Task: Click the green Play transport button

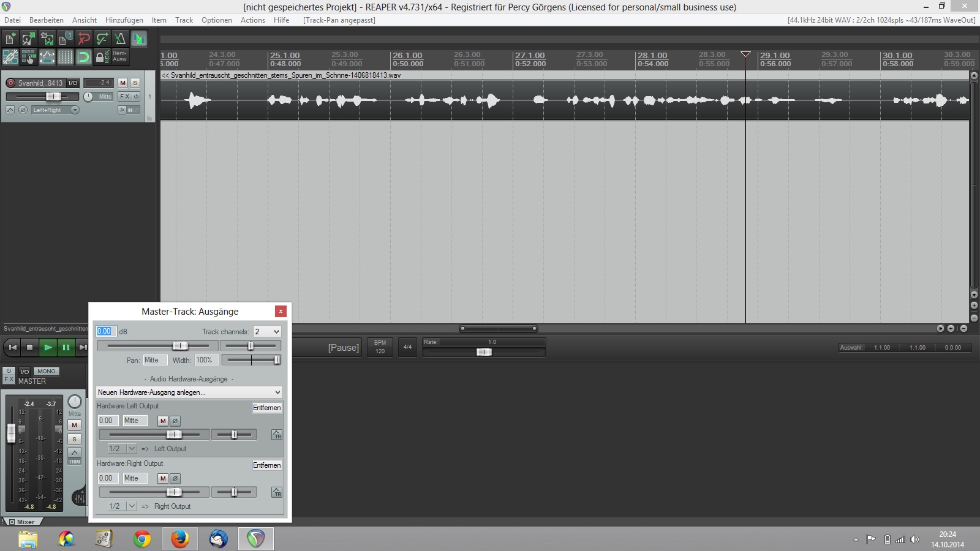Action: 48,347
